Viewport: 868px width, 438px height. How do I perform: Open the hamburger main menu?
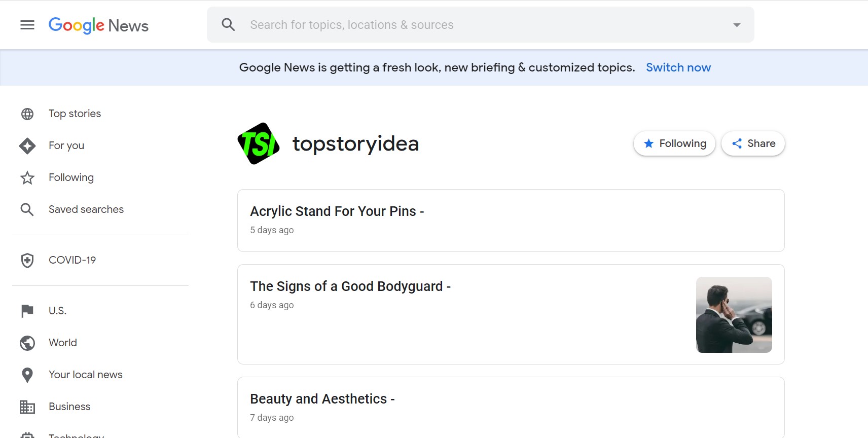(x=27, y=25)
